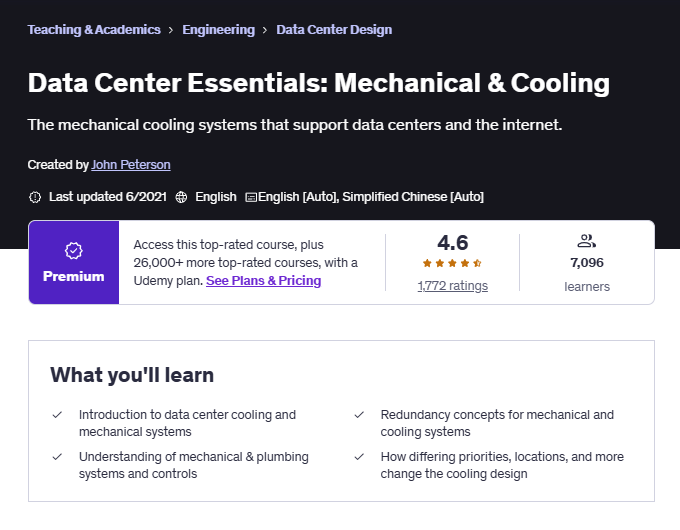This screenshot has width=680, height=530.
Task: Click the Premium badge icon
Action: coord(73,250)
